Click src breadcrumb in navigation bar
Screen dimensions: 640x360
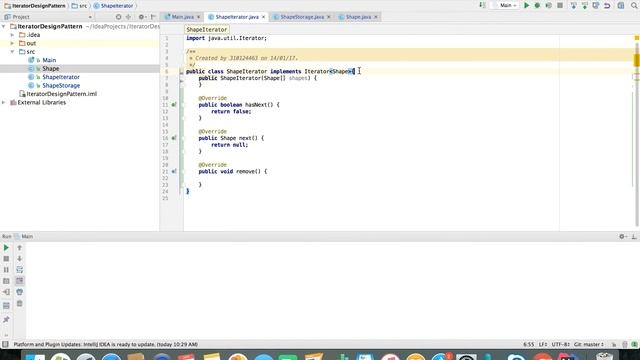tap(80, 6)
